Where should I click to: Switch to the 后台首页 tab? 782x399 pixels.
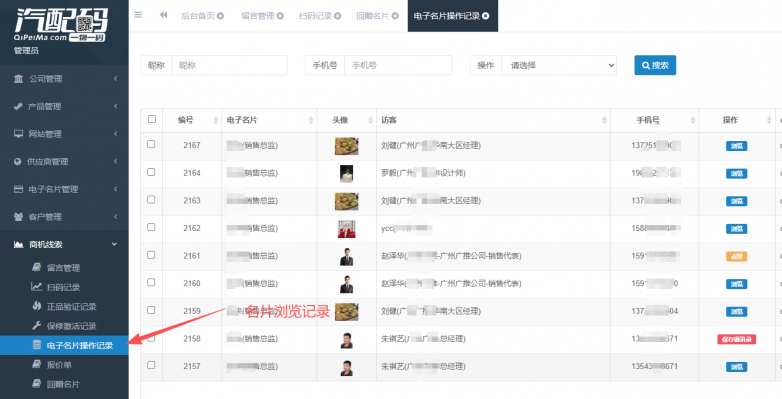click(x=198, y=16)
